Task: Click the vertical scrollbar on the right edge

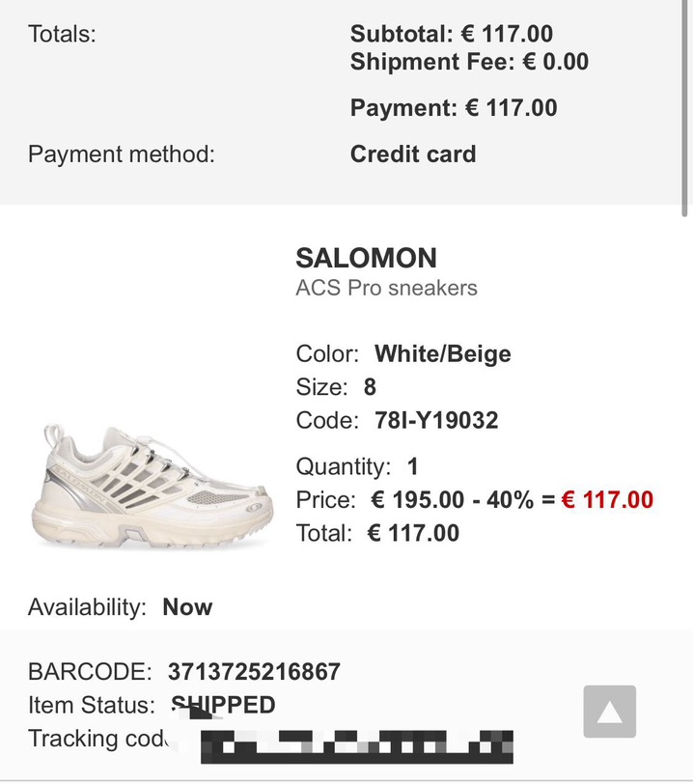Action: coord(686,106)
